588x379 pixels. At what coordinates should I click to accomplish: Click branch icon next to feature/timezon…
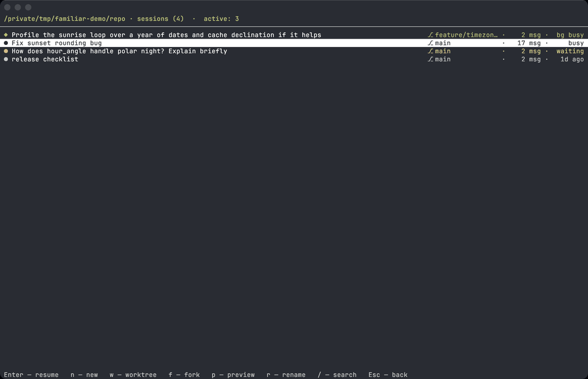point(431,35)
